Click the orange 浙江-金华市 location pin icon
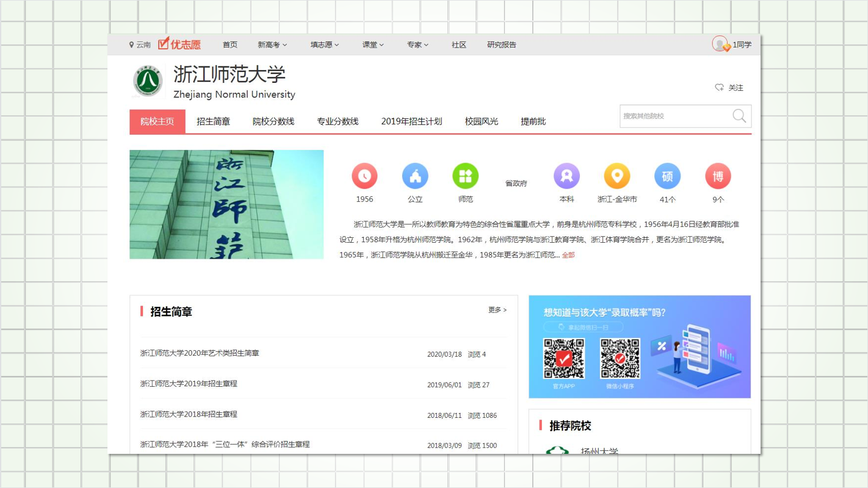The image size is (868, 488). pyautogui.click(x=617, y=176)
